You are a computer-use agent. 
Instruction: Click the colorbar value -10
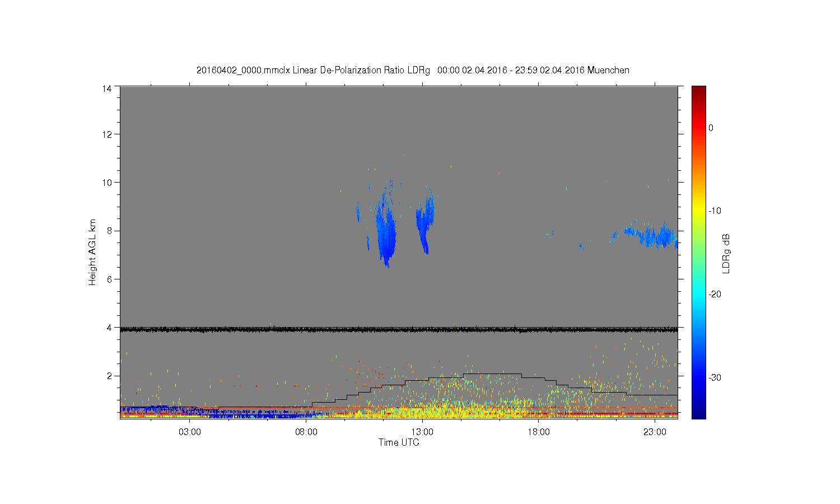tap(715, 211)
